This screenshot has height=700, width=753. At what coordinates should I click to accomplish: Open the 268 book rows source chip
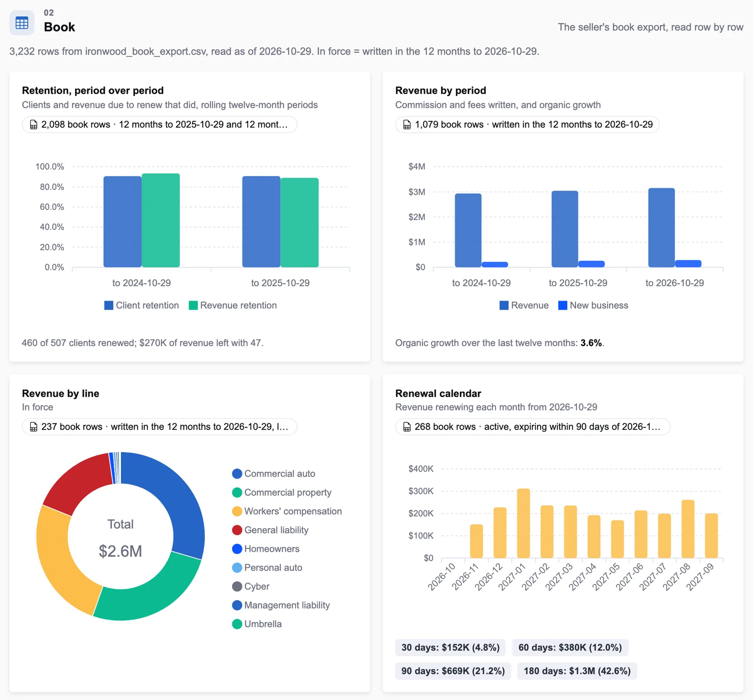tap(533, 427)
